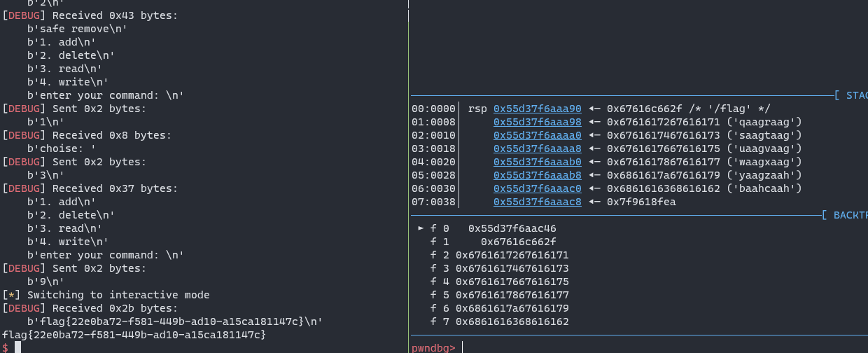This screenshot has width=868, height=353.
Task: Click the "Received 0x2b bytes" debug line
Action: [x=90, y=308]
